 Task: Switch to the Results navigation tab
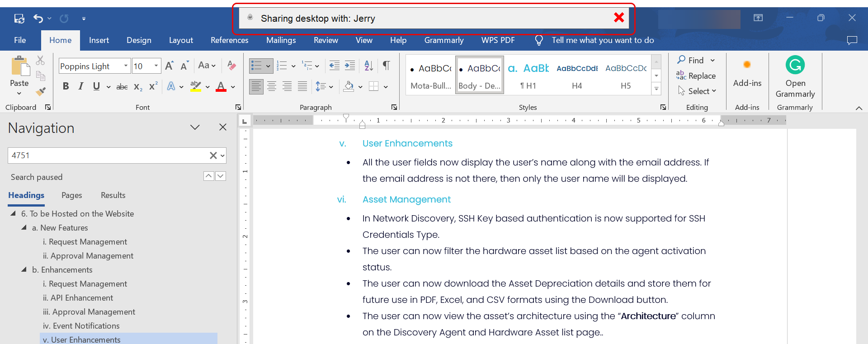click(113, 195)
